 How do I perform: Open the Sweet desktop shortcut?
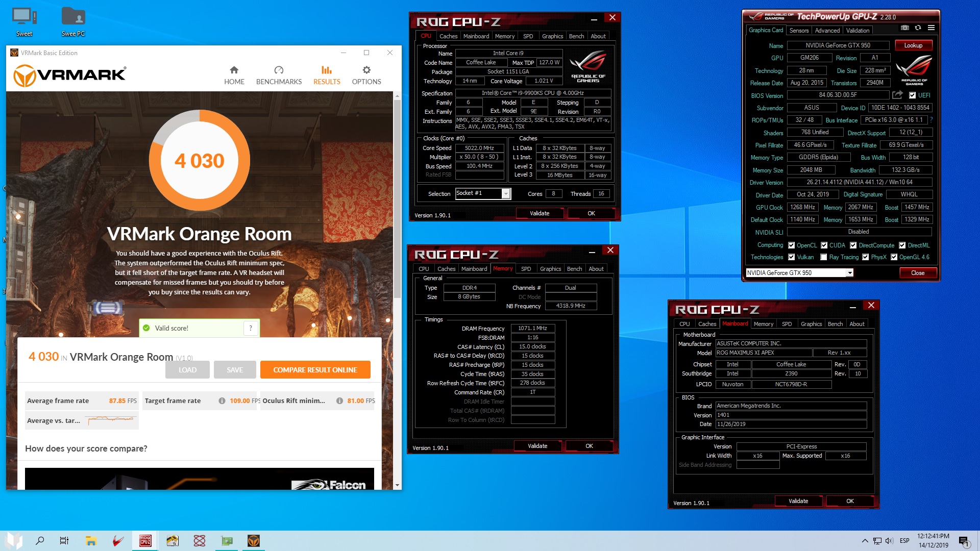tap(24, 22)
